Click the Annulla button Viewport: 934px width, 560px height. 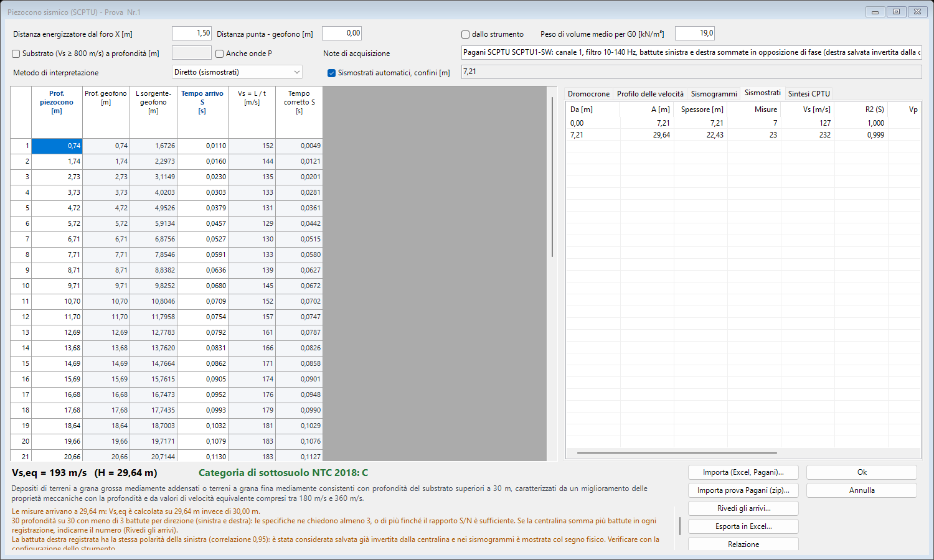862,490
